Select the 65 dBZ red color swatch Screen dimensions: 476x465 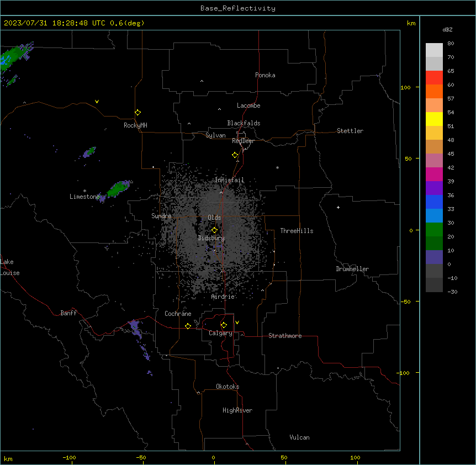pos(434,77)
